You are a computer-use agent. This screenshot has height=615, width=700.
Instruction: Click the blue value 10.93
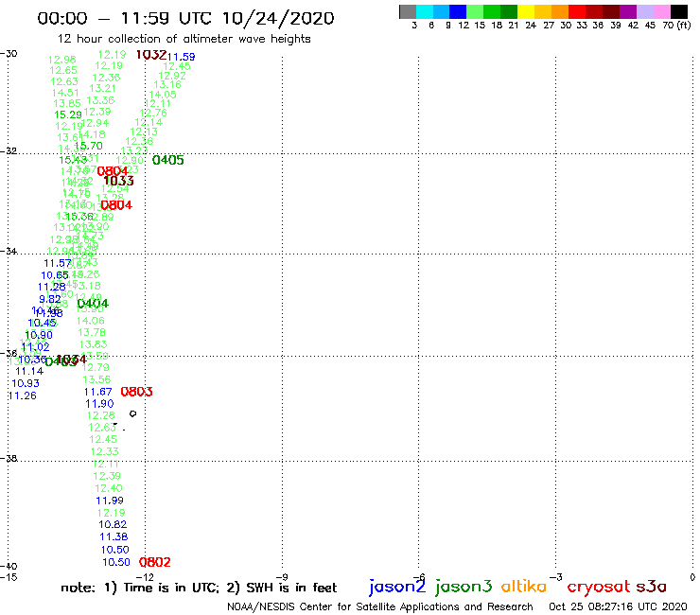[x=26, y=383]
